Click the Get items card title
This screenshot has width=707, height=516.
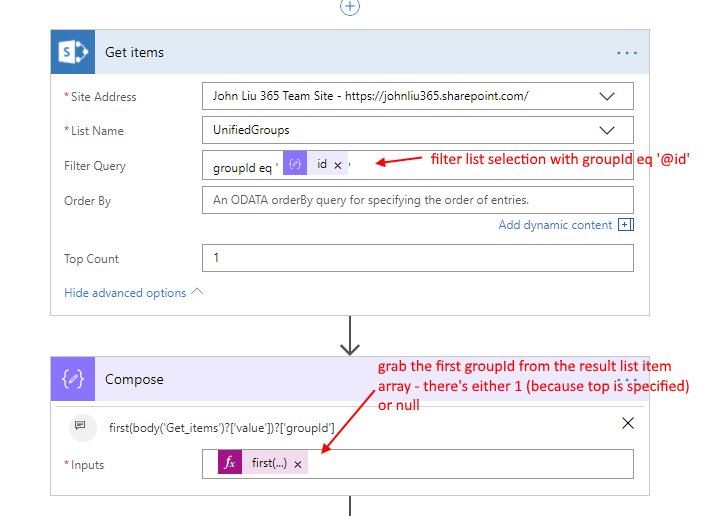pos(135,52)
